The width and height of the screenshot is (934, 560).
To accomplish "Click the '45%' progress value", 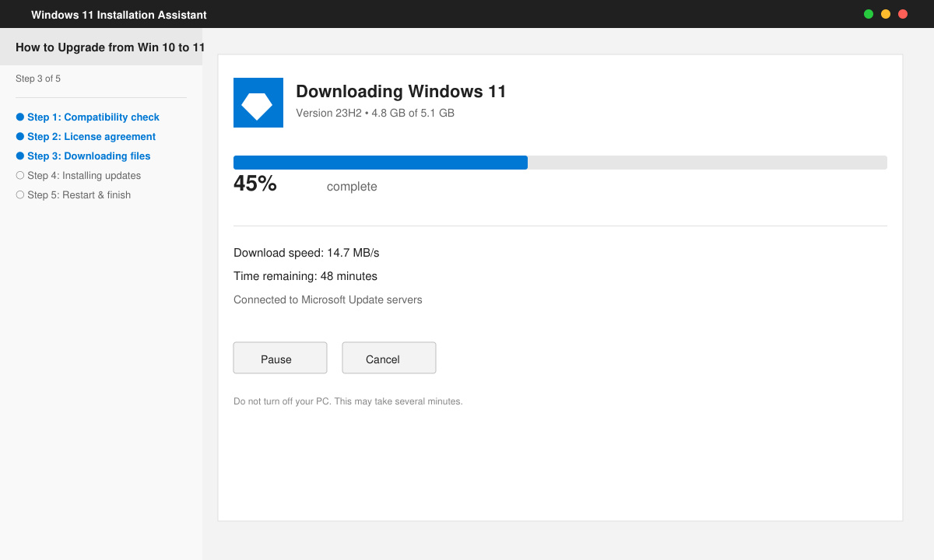I will 255,184.
